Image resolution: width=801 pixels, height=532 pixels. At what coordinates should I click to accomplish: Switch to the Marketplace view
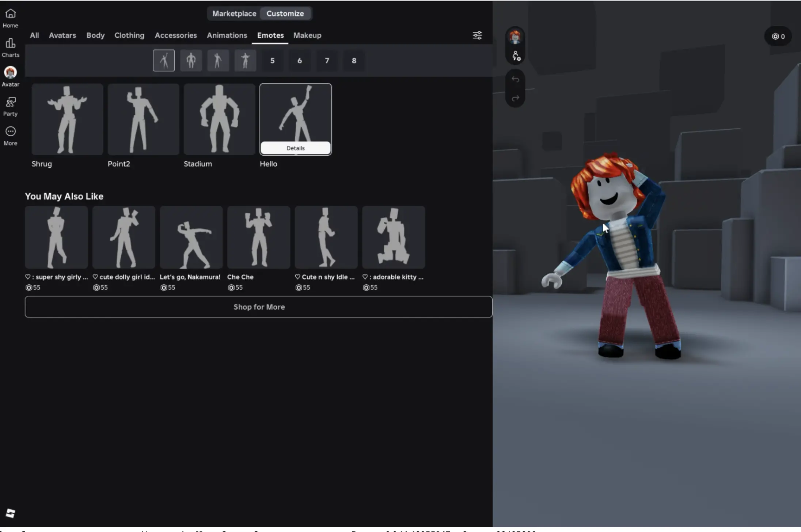coord(234,14)
